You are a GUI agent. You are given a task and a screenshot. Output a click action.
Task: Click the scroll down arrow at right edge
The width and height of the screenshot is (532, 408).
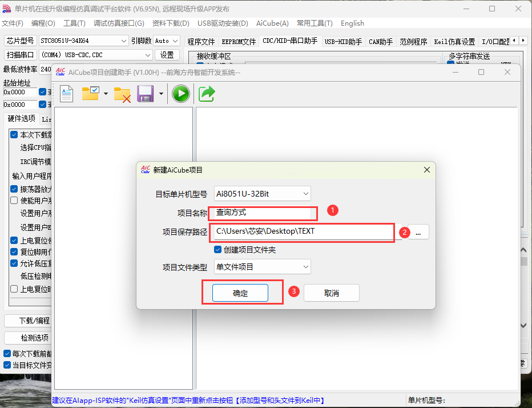[523, 326]
